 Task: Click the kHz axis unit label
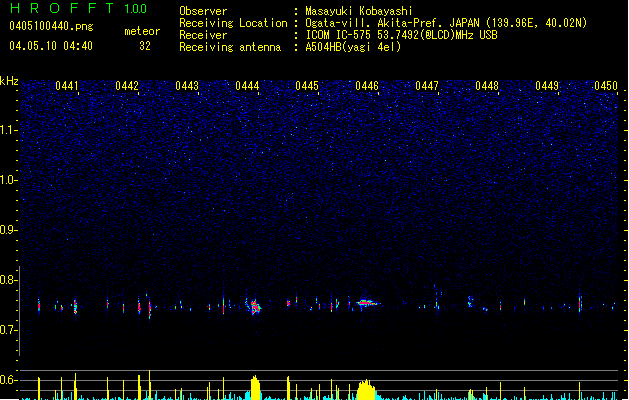pos(9,81)
